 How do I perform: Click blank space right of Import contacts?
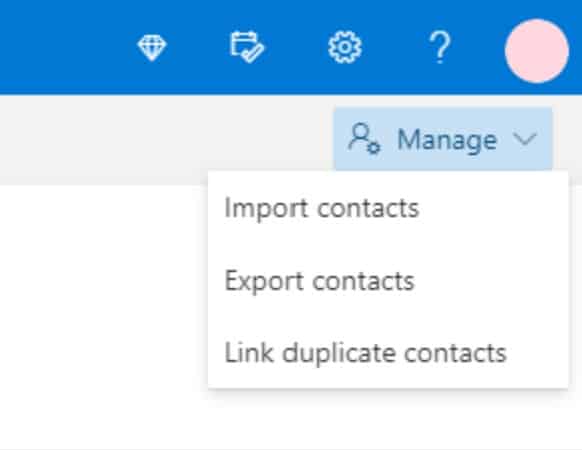[x=494, y=208]
